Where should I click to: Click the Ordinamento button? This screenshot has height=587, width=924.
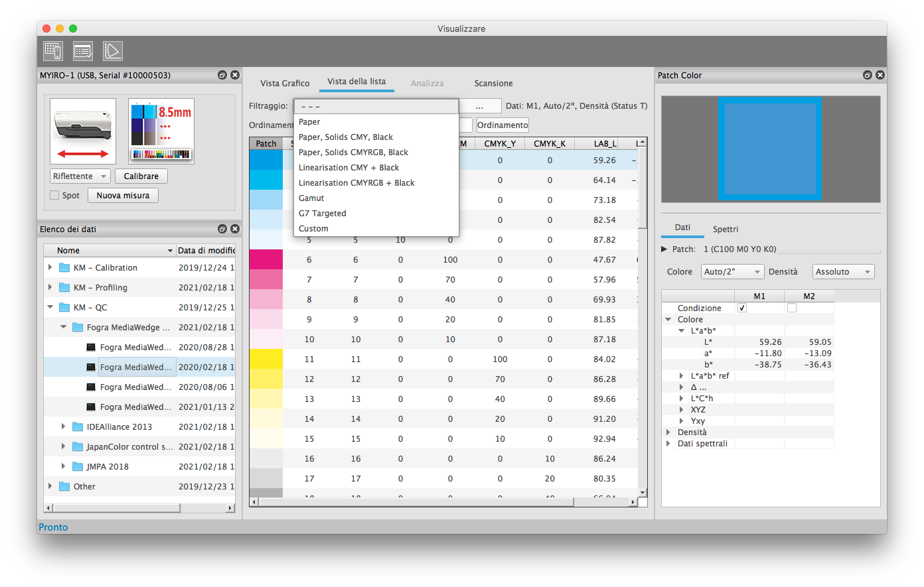coord(502,125)
